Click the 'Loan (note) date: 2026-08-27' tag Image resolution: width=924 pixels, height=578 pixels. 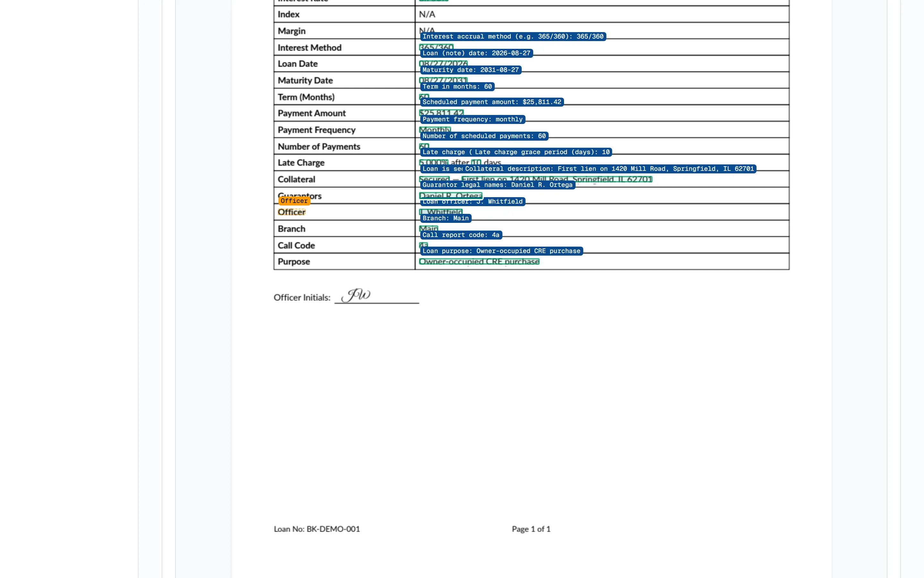pyautogui.click(x=476, y=53)
